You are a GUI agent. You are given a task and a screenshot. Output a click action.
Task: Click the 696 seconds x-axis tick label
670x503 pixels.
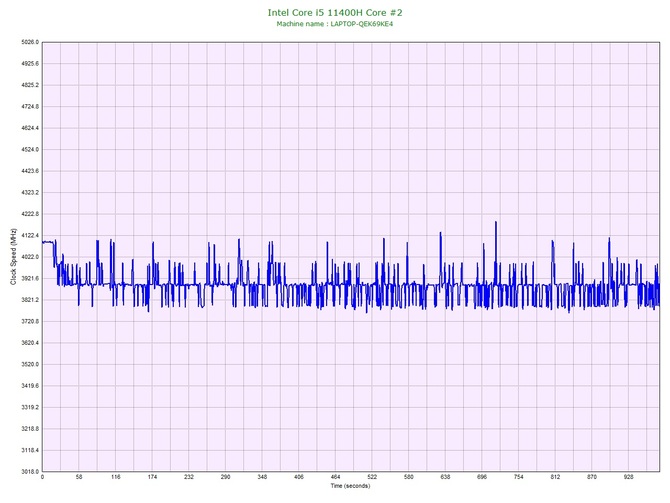point(482,477)
